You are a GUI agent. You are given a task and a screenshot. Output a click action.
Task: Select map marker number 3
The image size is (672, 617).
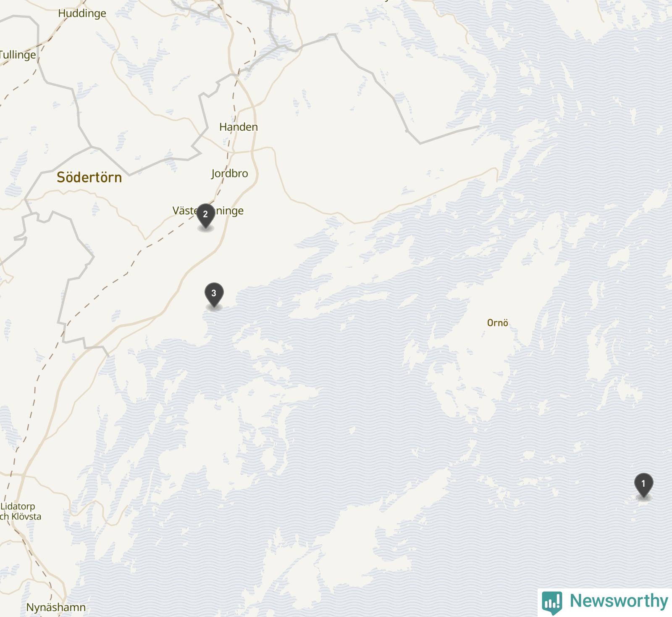[x=214, y=295]
